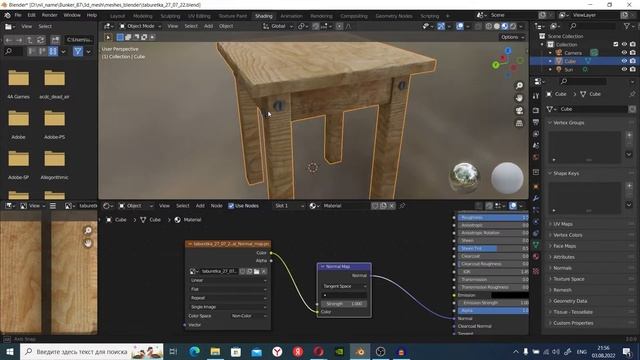Viewport: 640px width, 360px height.
Task: Adjust the Normal Map Strength slider
Action: tap(344, 304)
